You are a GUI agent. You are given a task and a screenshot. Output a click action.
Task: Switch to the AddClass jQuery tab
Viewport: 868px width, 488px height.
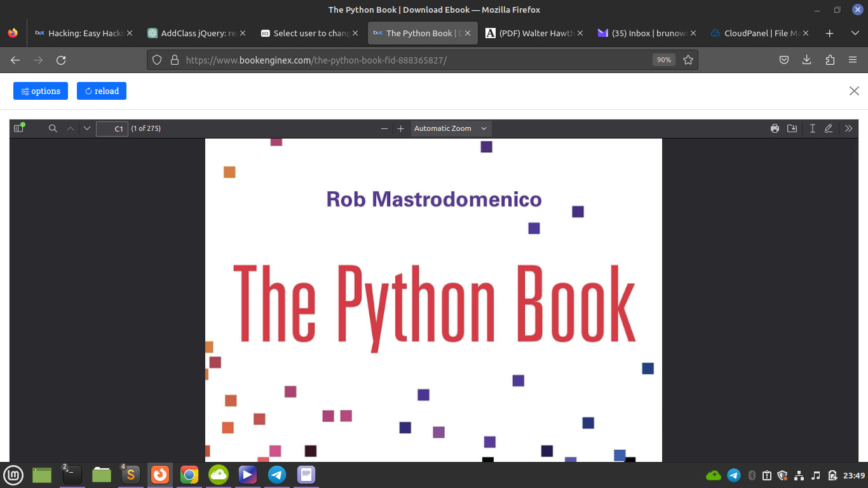click(193, 33)
